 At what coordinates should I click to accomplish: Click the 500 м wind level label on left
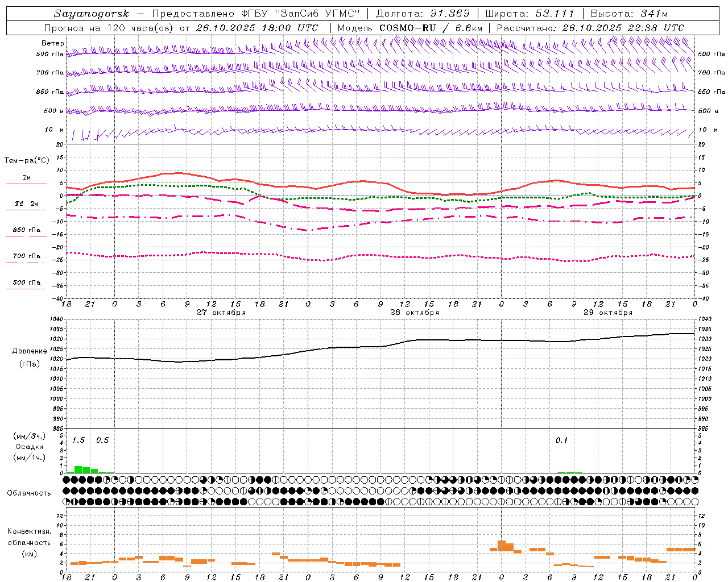coord(54,111)
